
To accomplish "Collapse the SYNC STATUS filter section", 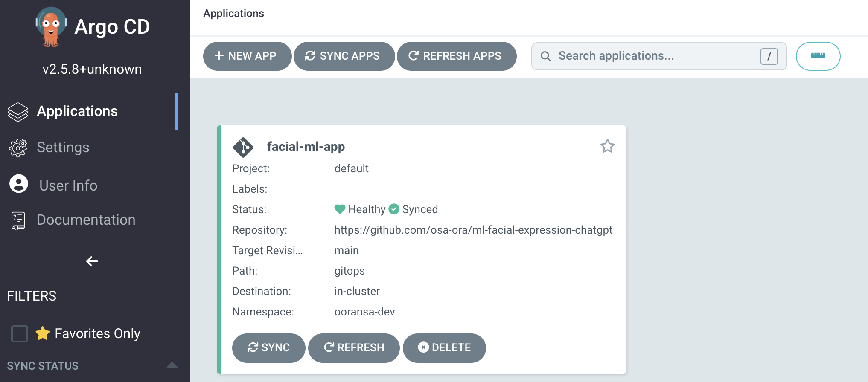I will tap(172, 365).
